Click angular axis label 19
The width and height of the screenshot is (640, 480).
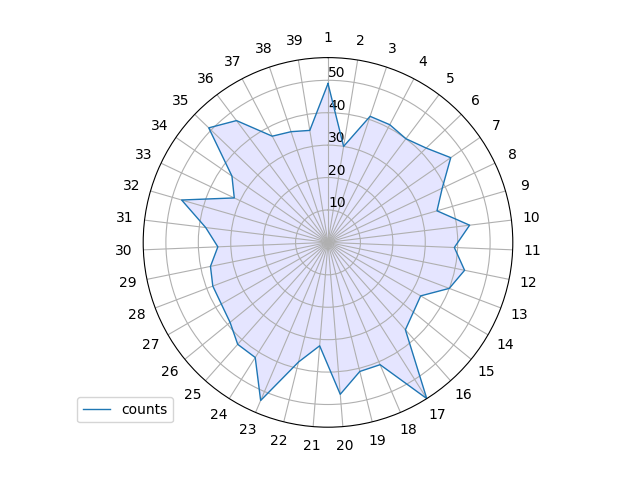[378, 440]
